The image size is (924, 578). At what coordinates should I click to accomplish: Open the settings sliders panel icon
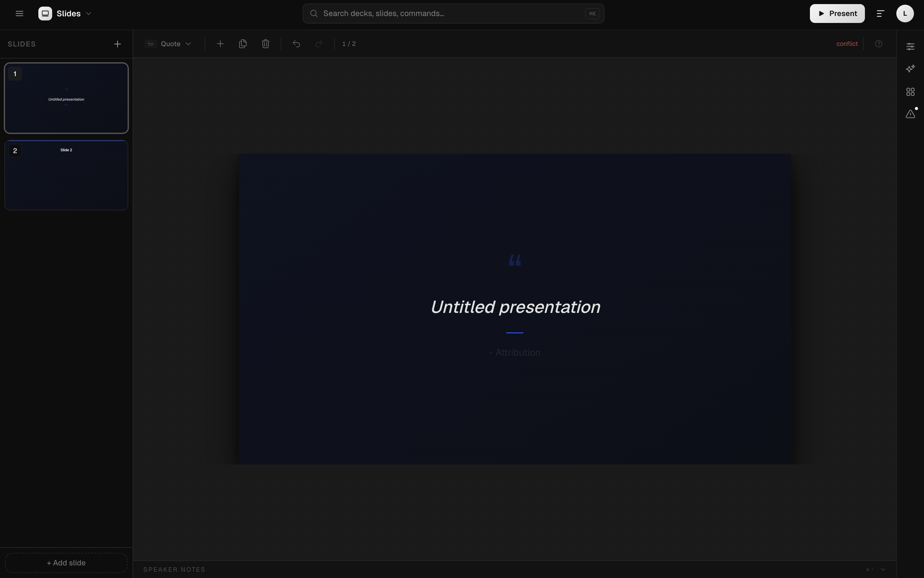(x=910, y=47)
